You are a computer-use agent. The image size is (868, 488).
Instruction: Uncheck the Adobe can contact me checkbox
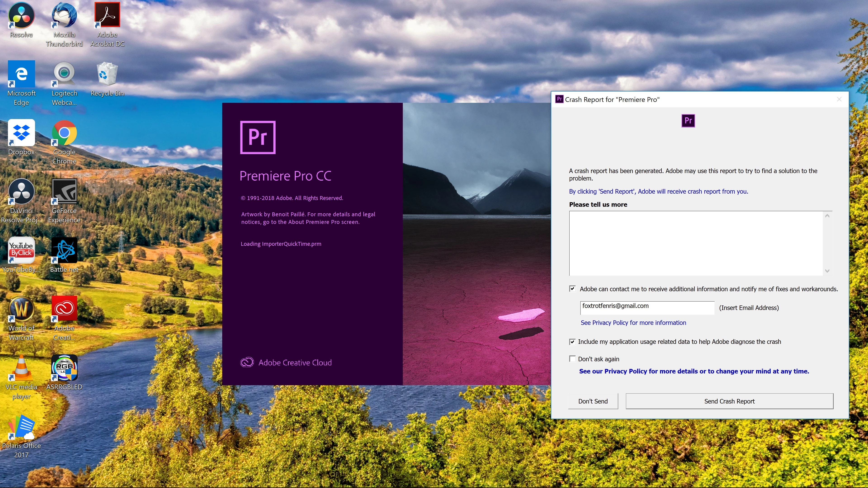pyautogui.click(x=572, y=289)
